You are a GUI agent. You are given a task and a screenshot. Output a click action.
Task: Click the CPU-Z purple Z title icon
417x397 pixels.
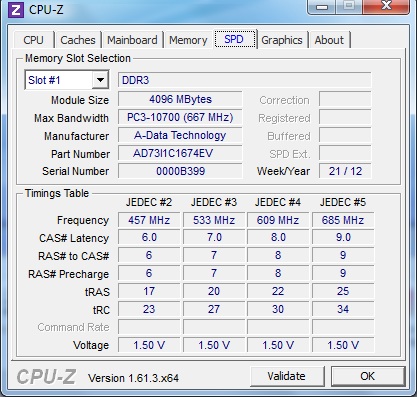[15, 9]
